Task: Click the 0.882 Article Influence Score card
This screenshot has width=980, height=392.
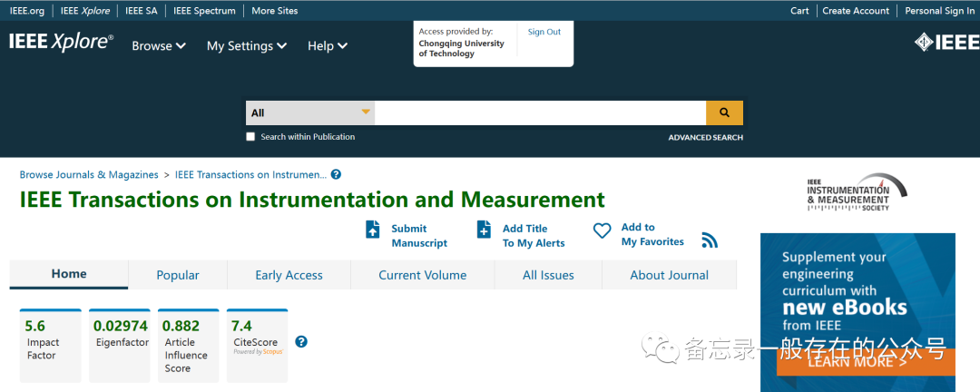Action: (188, 345)
